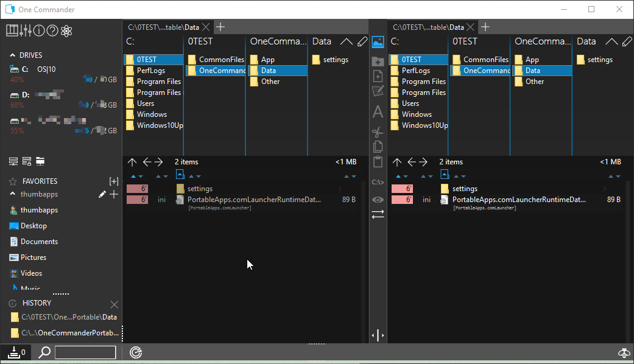
Task: Go up one folder in right pane
Action: coord(397,162)
